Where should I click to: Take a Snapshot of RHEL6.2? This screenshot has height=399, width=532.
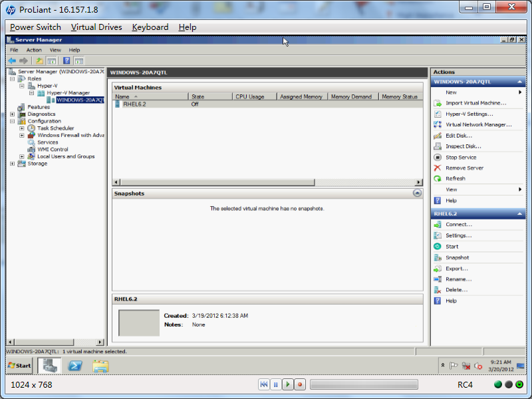point(457,257)
